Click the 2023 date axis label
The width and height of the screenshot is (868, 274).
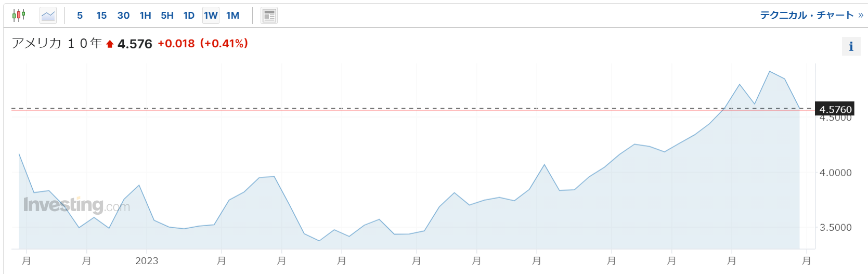(x=147, y=261)
